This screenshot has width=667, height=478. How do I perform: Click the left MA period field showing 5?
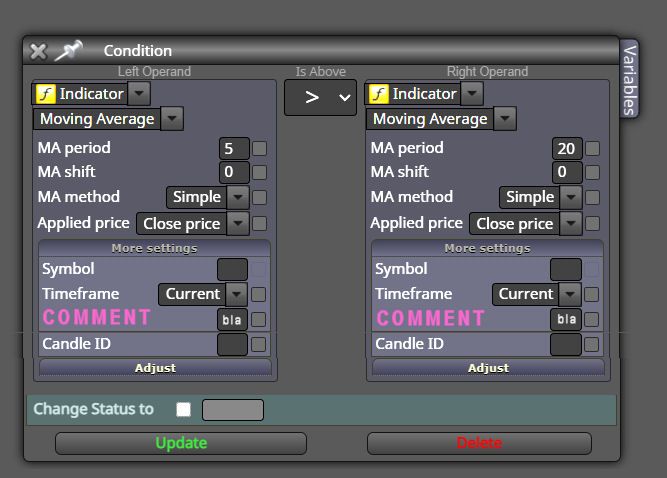tap(234, 148)
